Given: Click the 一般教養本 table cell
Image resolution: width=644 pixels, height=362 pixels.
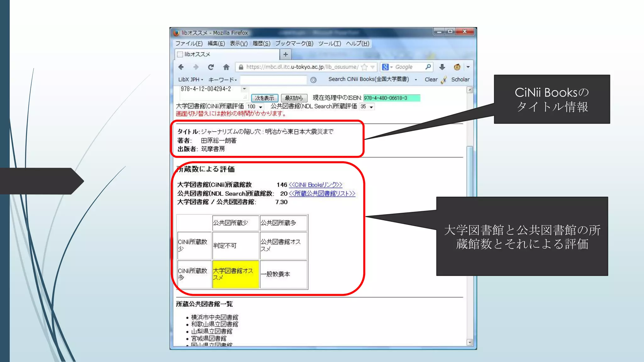Looking at the screenshot, I should 283,274.
